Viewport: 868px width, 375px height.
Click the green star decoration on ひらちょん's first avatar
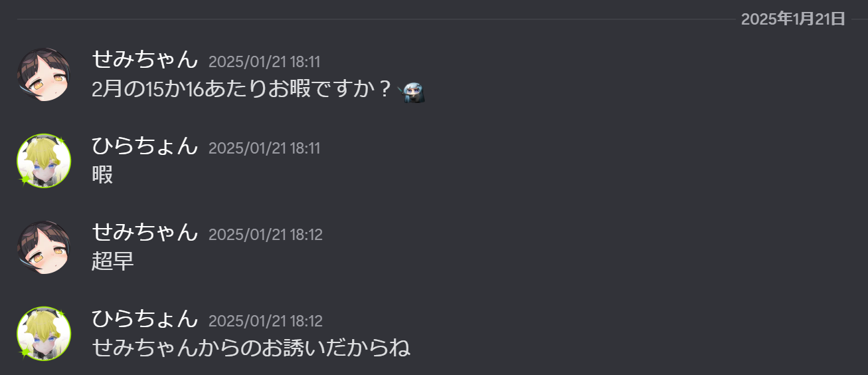tap(26, 180)
